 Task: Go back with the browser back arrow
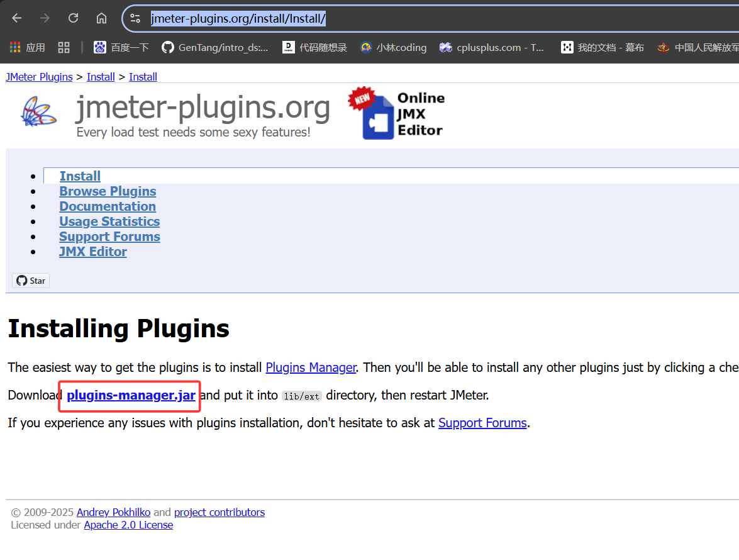coord(17,18)
